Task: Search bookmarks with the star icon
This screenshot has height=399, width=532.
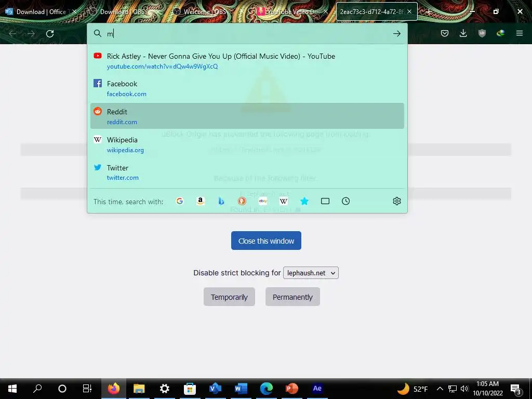Action: click(x=304, y=201)
